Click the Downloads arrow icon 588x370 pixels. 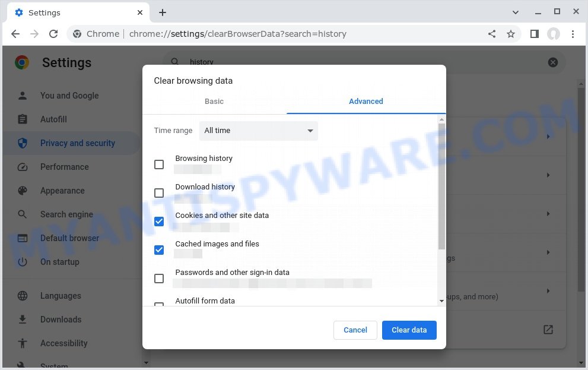click(23, 320)
